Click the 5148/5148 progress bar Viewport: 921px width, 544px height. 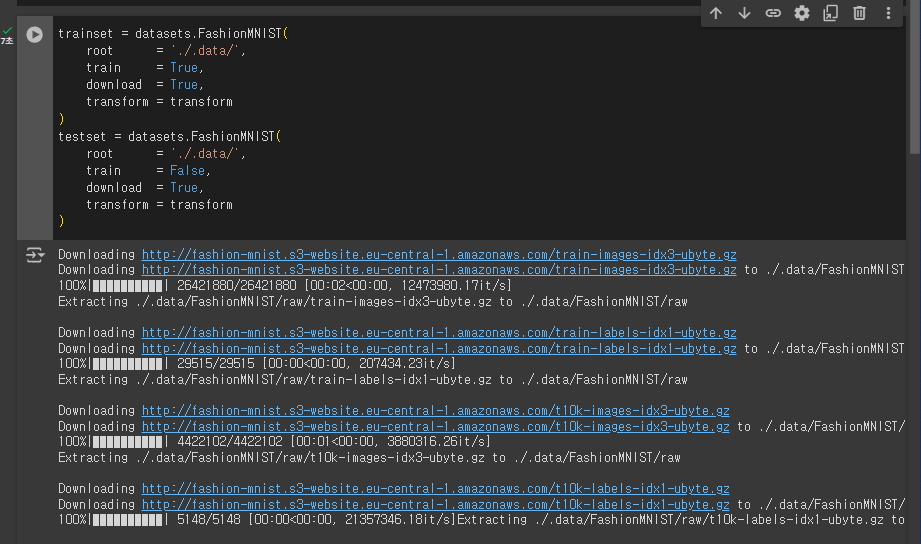[127, 520]
